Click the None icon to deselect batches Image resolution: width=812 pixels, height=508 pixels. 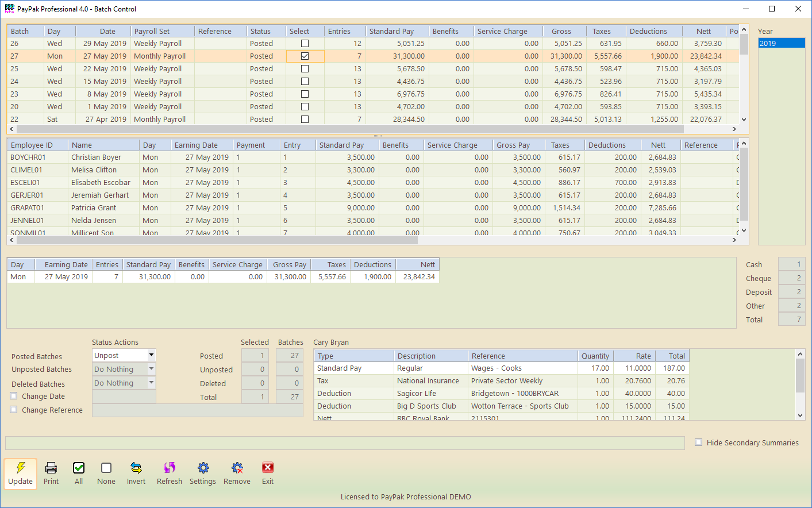click(x=106, y=468)
